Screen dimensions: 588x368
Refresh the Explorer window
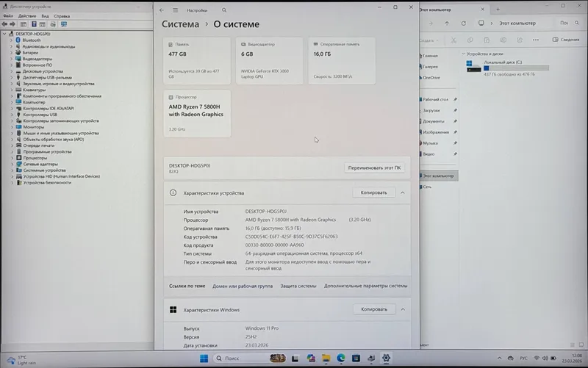(x=464, y=24)
